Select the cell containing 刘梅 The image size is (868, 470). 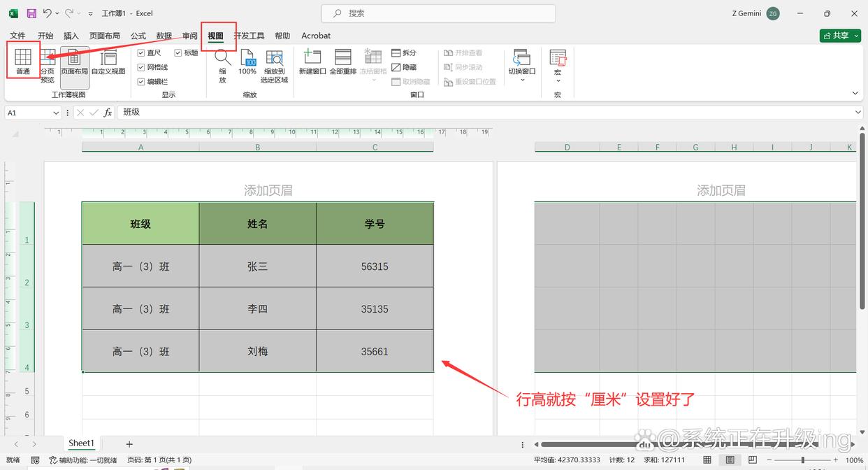(x=258, y=351)
